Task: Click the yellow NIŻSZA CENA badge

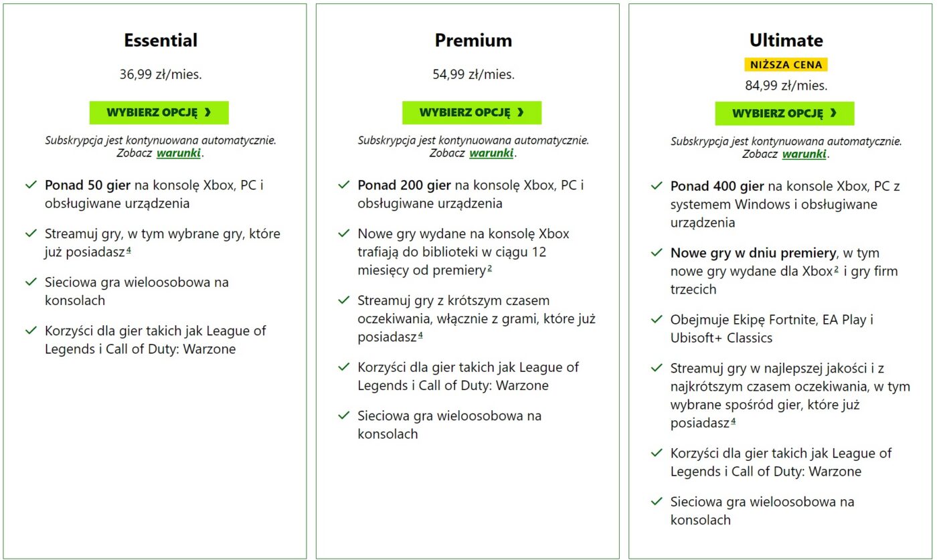Action: [786, 64]
